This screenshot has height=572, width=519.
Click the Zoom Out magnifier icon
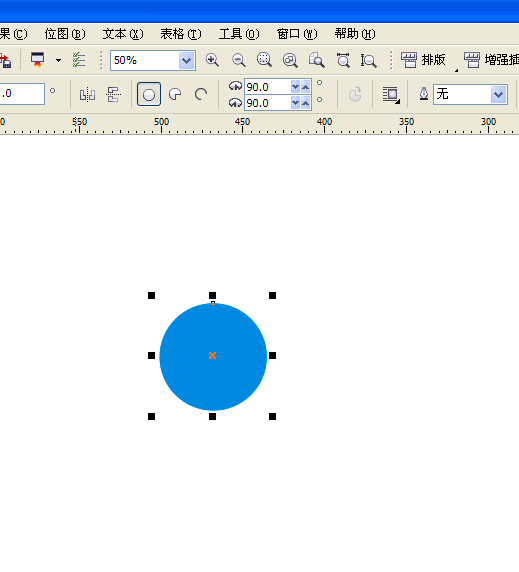[x=239, y=60]
